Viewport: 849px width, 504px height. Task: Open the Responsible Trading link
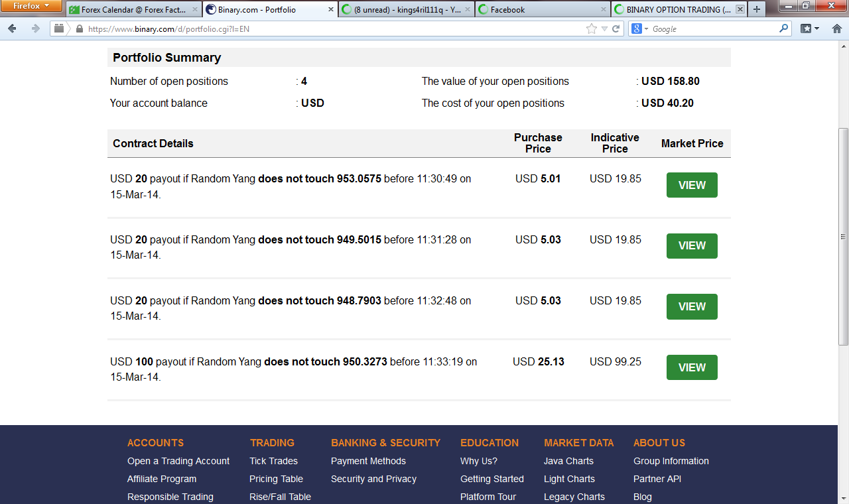pos(170,497)
